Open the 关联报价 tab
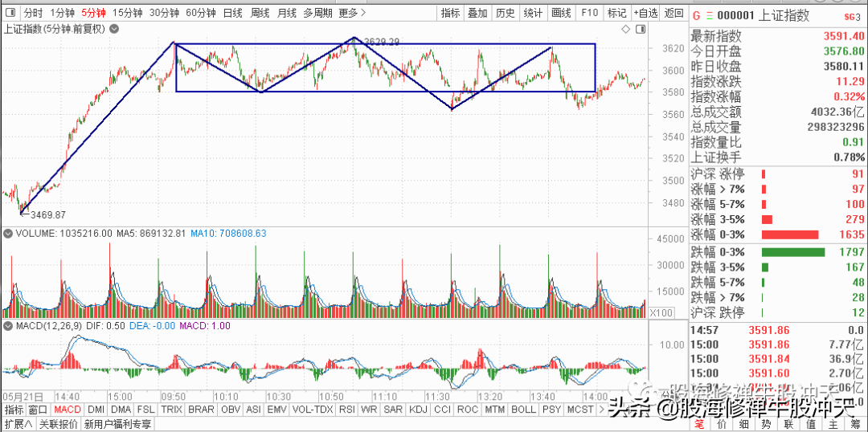 click(59, 424)
